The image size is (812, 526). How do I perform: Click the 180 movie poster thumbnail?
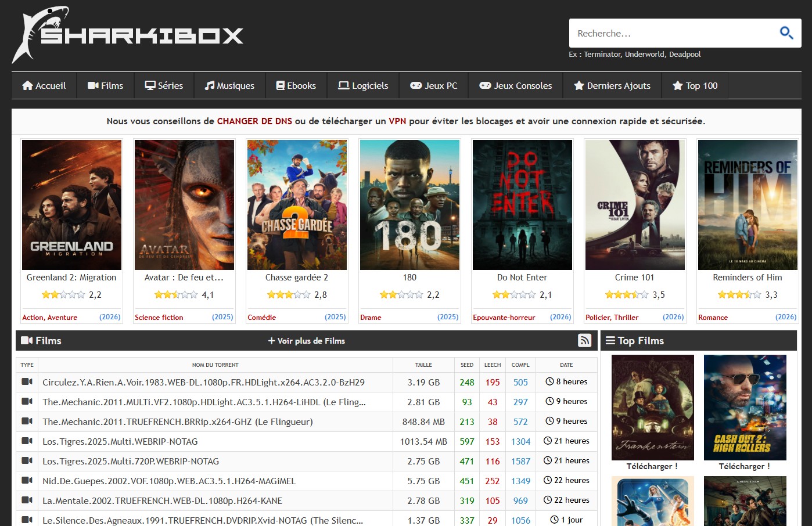[x=409, y=205]
